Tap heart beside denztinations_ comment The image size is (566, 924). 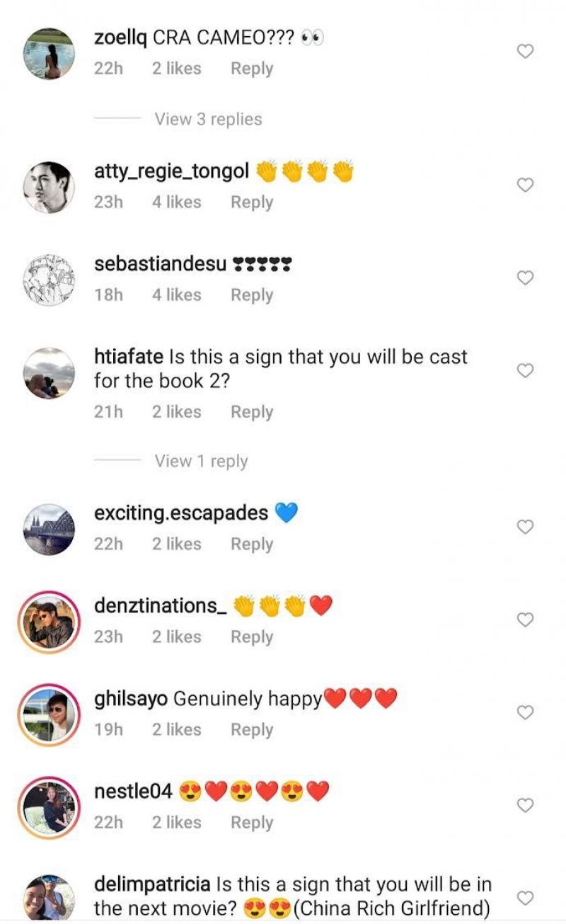[x=525, y=620]
